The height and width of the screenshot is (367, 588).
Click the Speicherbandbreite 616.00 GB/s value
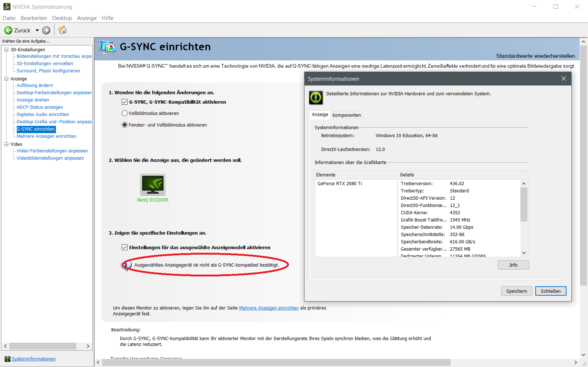(463, 242)
